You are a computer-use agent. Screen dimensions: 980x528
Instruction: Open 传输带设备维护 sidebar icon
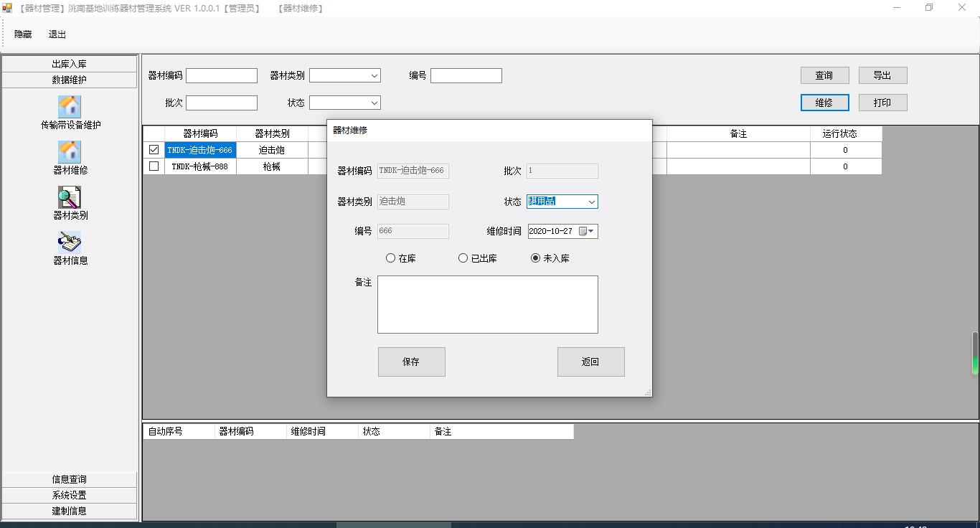click(x=70, y=107)
